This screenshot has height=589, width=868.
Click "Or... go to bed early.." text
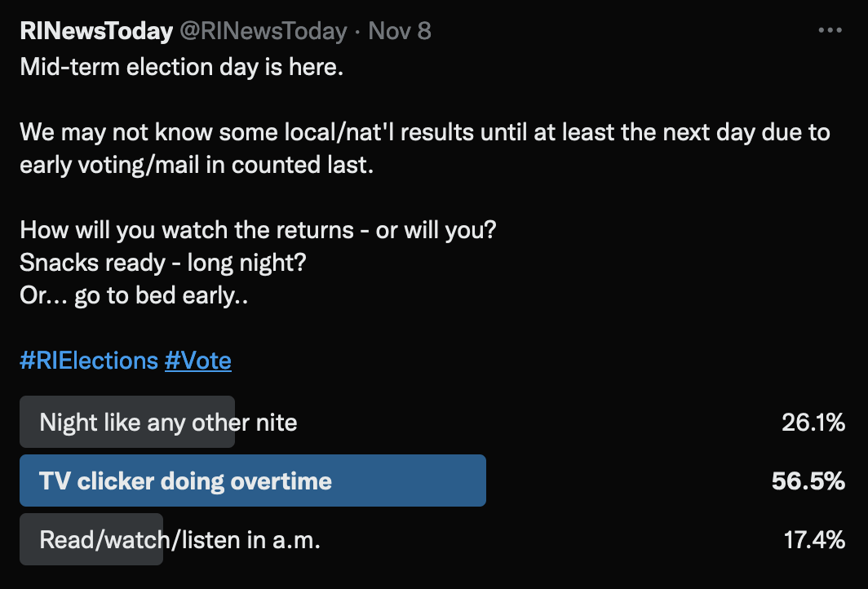pos(134,295)
